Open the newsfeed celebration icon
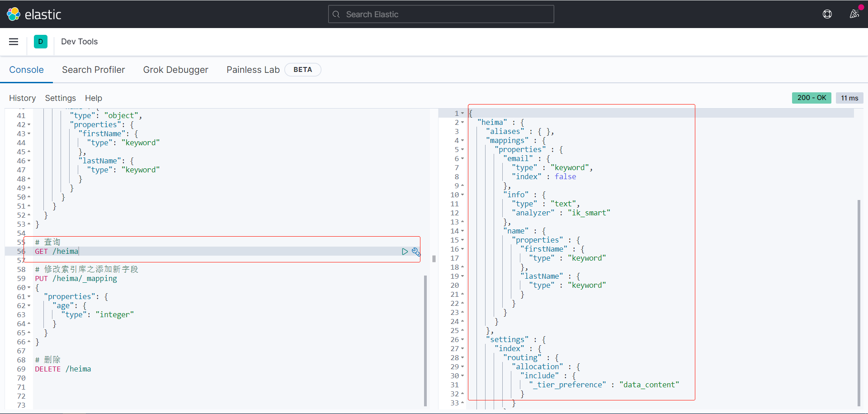This screenshot has height=414, width=868. [x=854, y=14]
